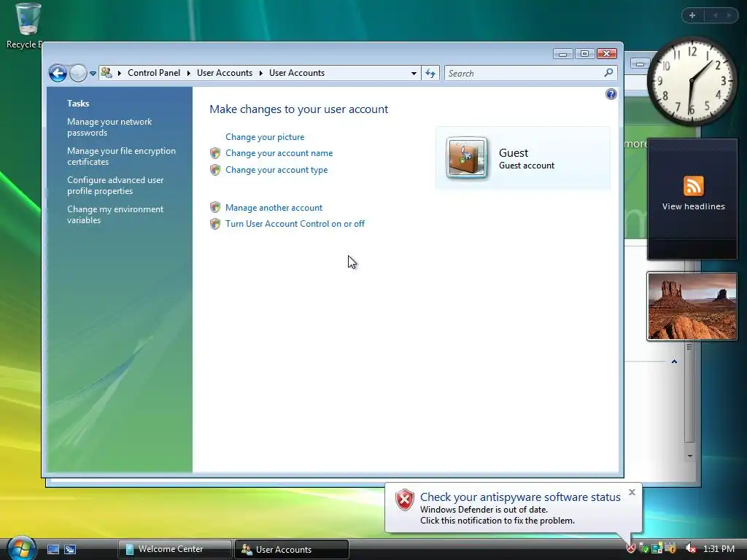Click Switch between windows in Quick Launch
The height and width of the screenshot is (560, 747).
click(x=70, y=550)
